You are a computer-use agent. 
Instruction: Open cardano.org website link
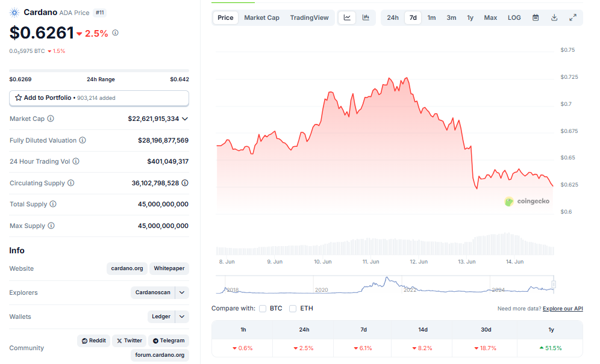(127, 268)
